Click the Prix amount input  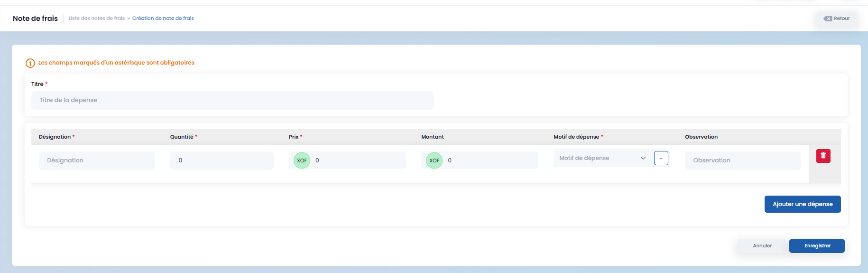pos(358,160)
